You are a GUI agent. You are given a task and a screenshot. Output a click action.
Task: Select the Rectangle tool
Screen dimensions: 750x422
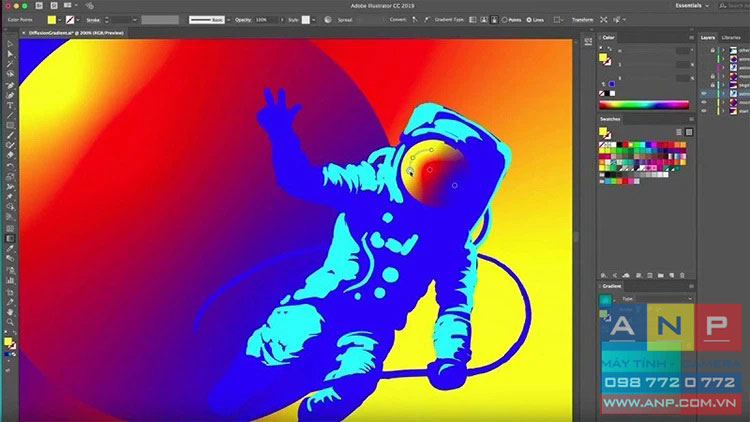point(10,125)
